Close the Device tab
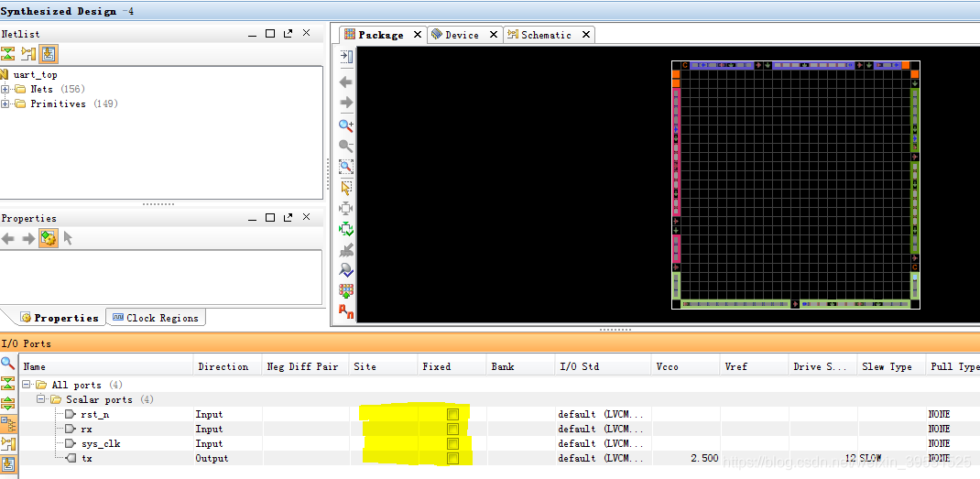980x479 pixels. tap(493, 35)
